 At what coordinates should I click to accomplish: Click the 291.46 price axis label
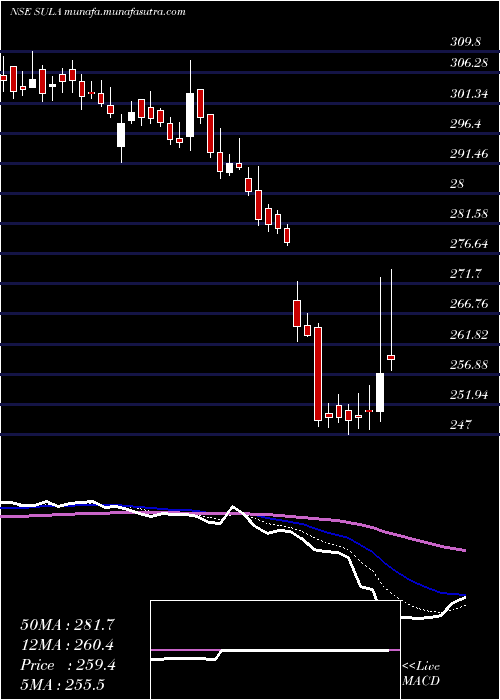click(x=469, y=154)
